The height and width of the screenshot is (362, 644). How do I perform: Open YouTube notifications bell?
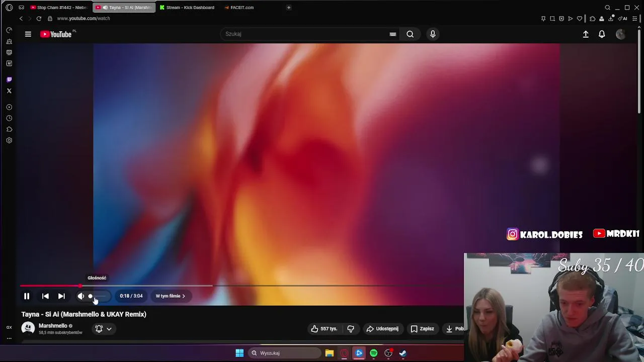(x=602, y=34)
